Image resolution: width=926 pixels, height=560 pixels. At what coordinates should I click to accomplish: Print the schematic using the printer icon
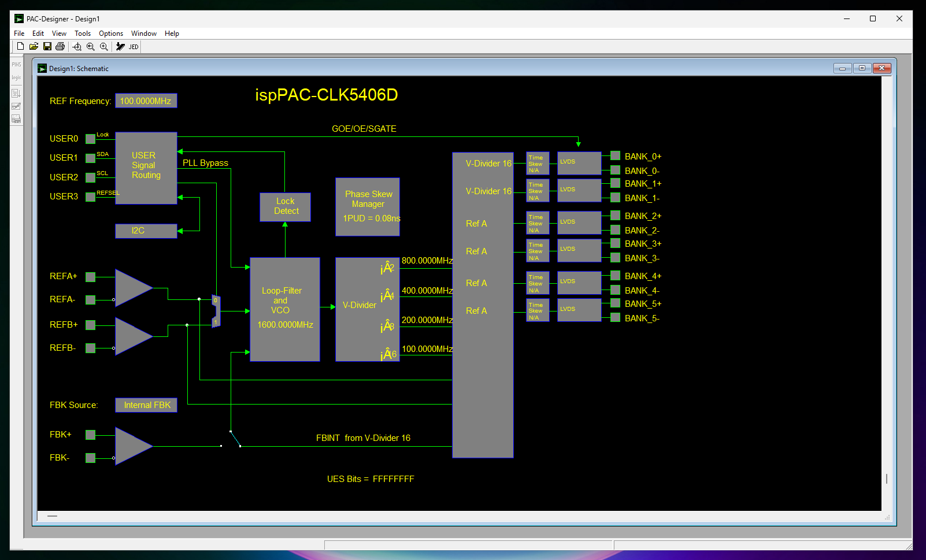(x=60, y=46)
